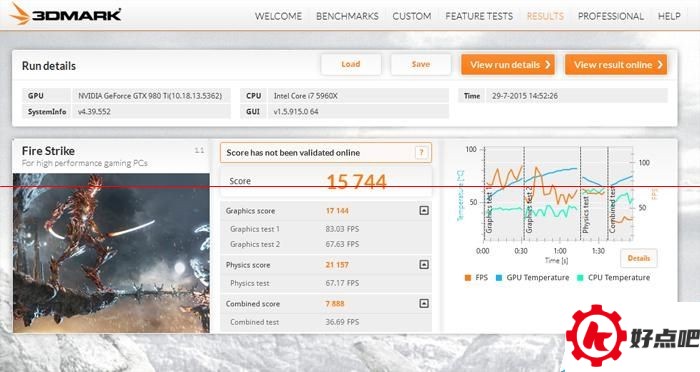Image resolution: width=700 pixels, height=372 pixels.
Task: Click the Load button
Action: (351, 64)
